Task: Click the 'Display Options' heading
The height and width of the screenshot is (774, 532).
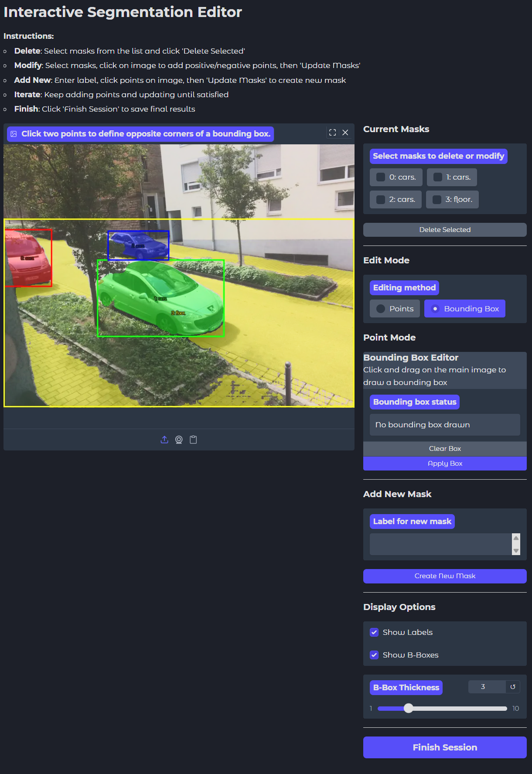Action: (x=399, y=607)
